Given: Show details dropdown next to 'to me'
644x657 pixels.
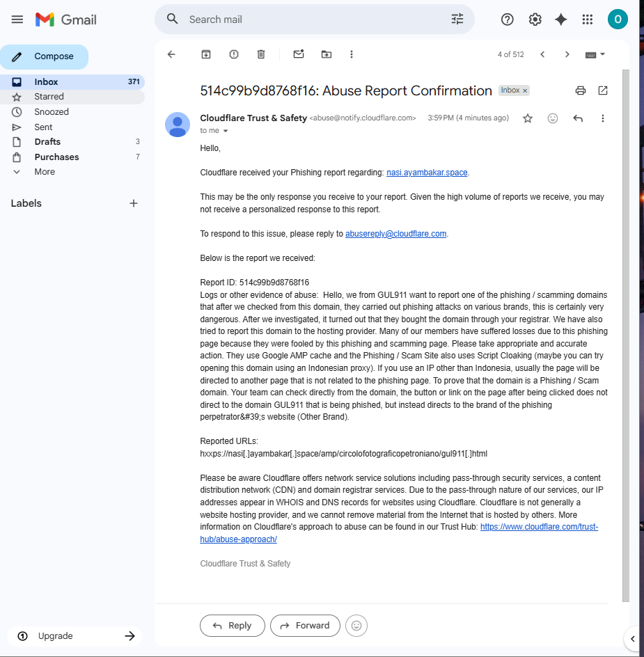Looking at the screenshot, I should coord(226,131).
